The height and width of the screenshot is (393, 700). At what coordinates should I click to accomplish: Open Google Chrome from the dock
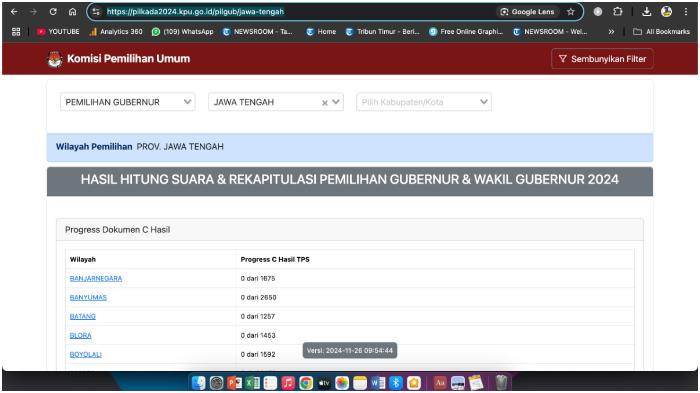306,383
